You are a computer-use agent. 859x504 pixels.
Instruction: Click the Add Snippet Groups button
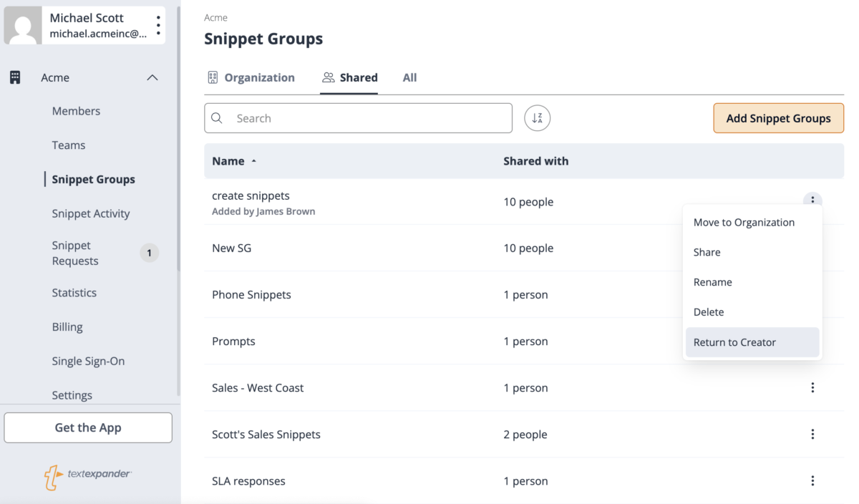(778, 118)
